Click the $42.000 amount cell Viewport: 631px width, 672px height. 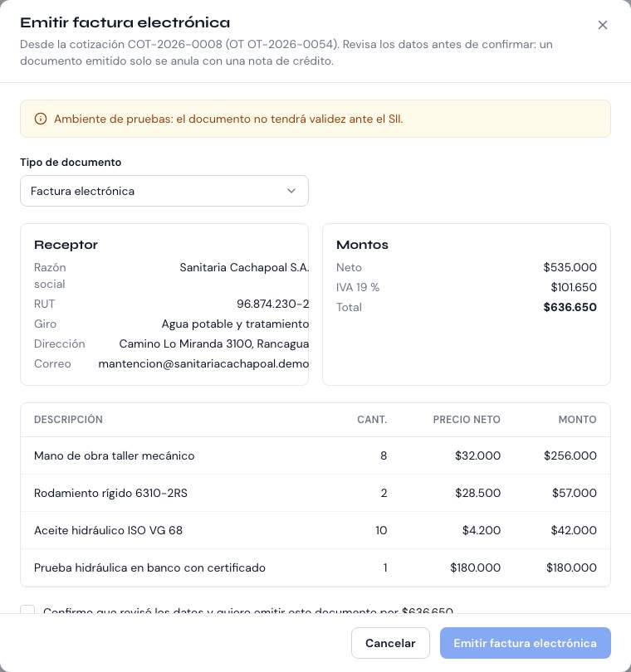tap(574, 530)
